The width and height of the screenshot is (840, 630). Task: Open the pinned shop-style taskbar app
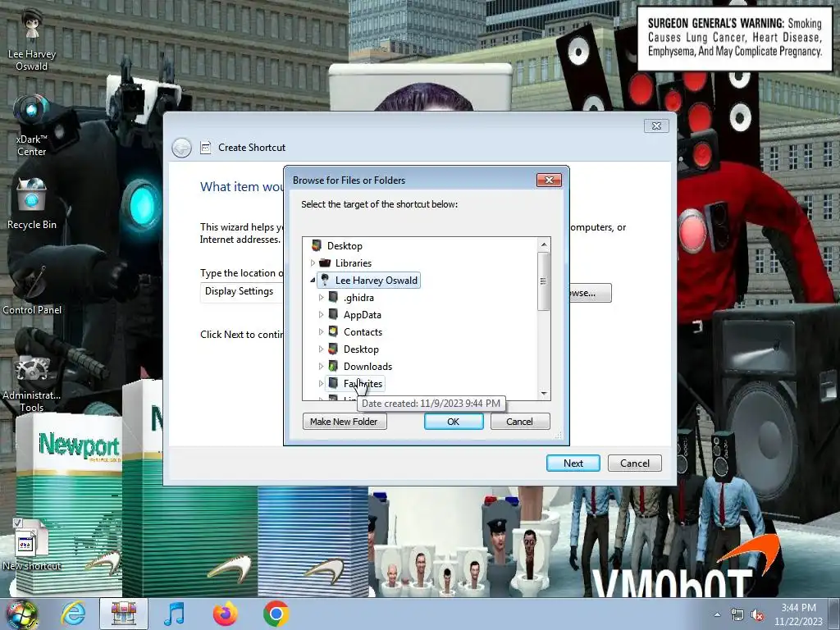click(124, 614)
